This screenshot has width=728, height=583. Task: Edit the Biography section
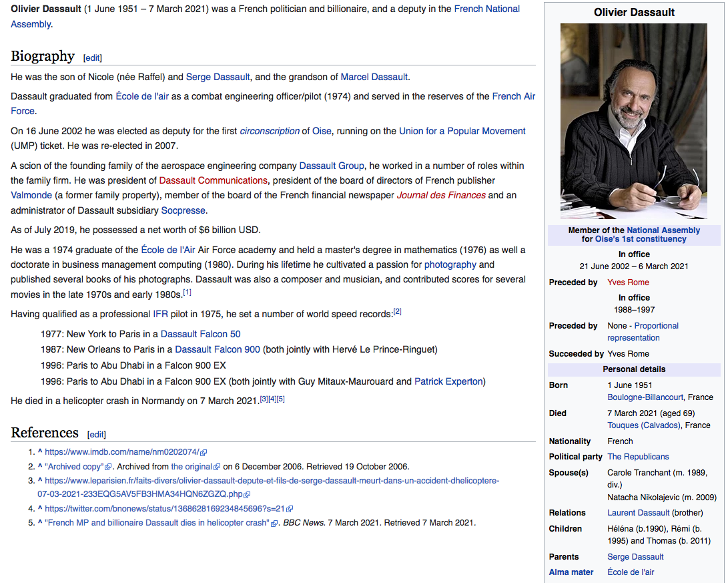click(92, 57)
